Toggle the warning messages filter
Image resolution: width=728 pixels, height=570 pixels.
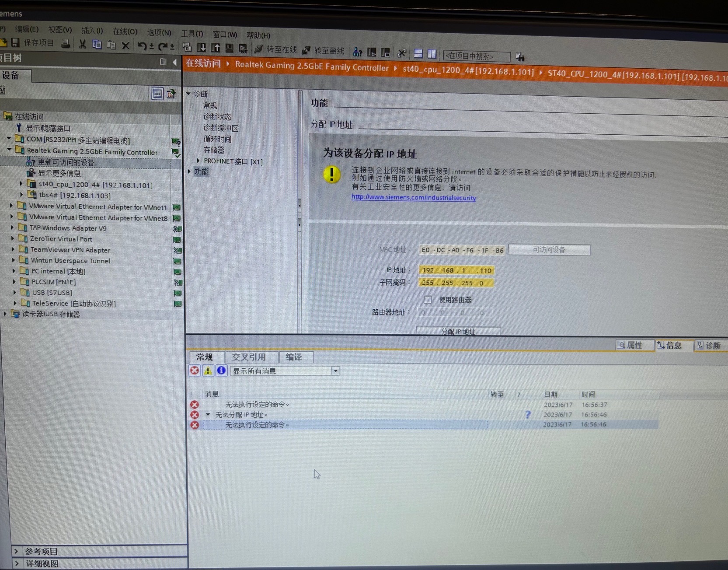(x=208, y=371)
